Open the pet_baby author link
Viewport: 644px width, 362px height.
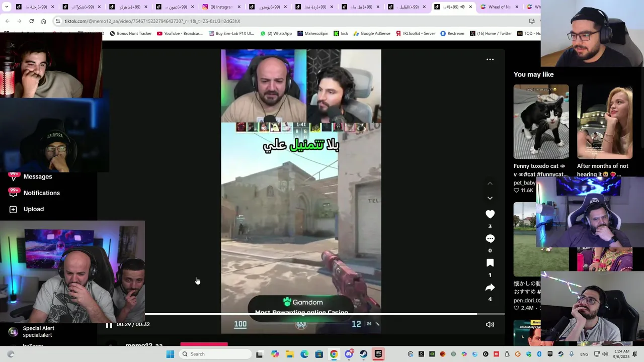(x=525, y=183)
